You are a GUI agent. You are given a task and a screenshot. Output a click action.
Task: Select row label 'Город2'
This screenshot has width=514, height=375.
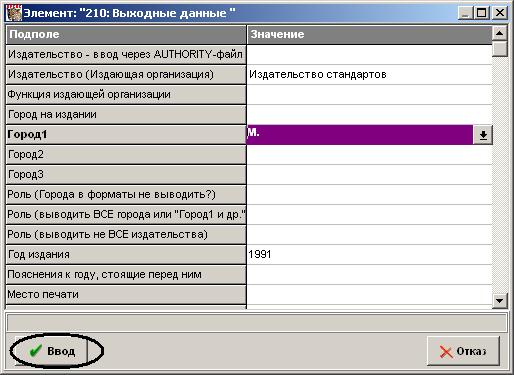[x=126, y=155]
